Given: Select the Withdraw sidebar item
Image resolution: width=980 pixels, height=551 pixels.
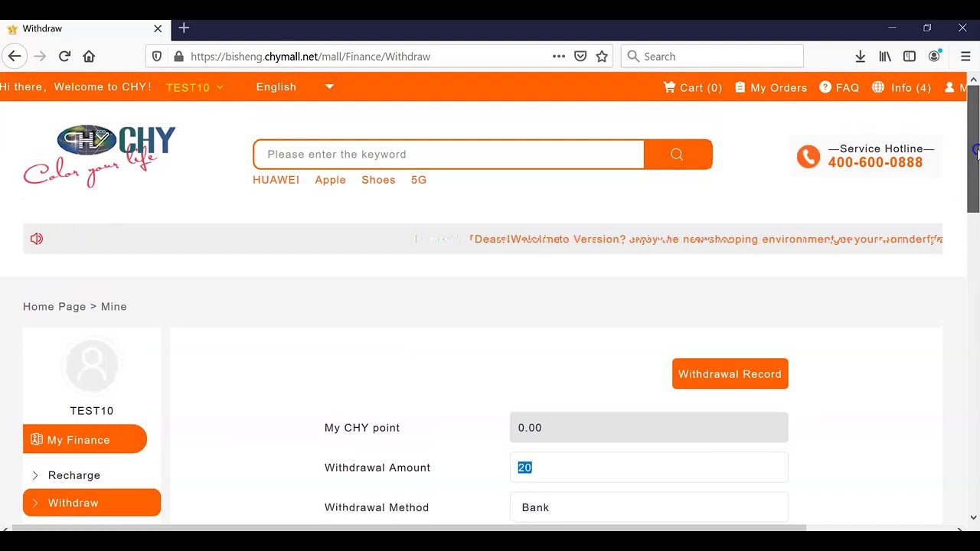Looking at the screenshot, I should tap(92, 503).
